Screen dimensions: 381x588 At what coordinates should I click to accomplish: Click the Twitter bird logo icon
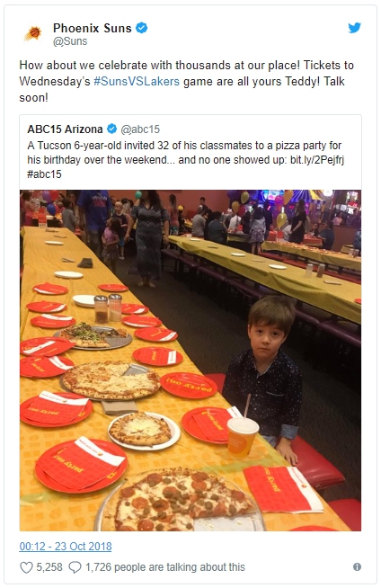tap(354, 28)
